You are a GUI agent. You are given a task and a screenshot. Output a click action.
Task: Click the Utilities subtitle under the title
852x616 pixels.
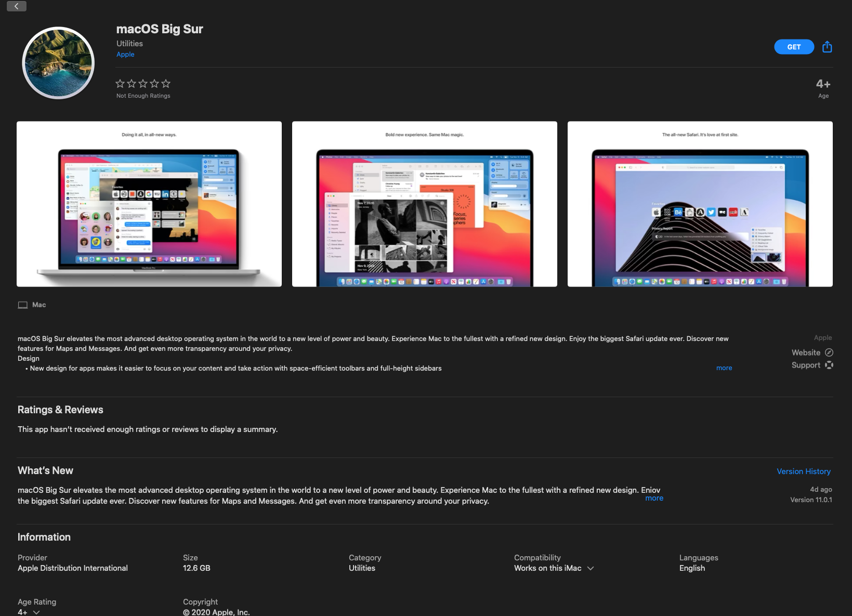pos(129,44)
